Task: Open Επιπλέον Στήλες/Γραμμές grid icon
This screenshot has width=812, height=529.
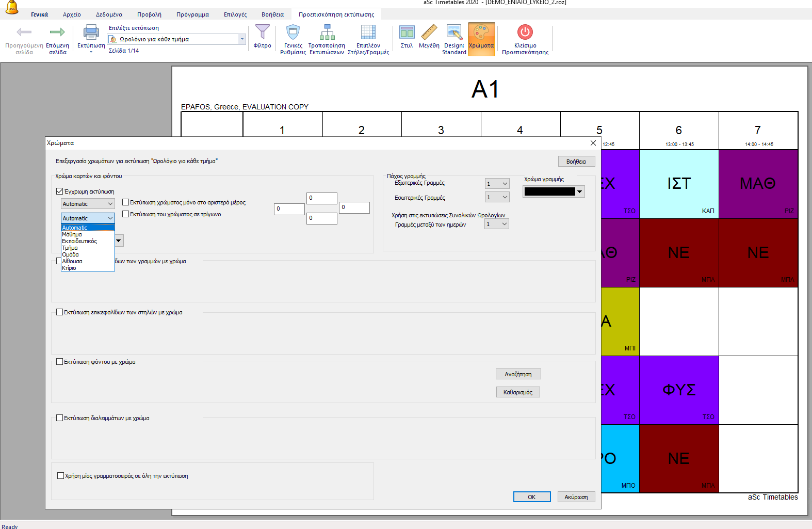Action: (x=368, y=33)
